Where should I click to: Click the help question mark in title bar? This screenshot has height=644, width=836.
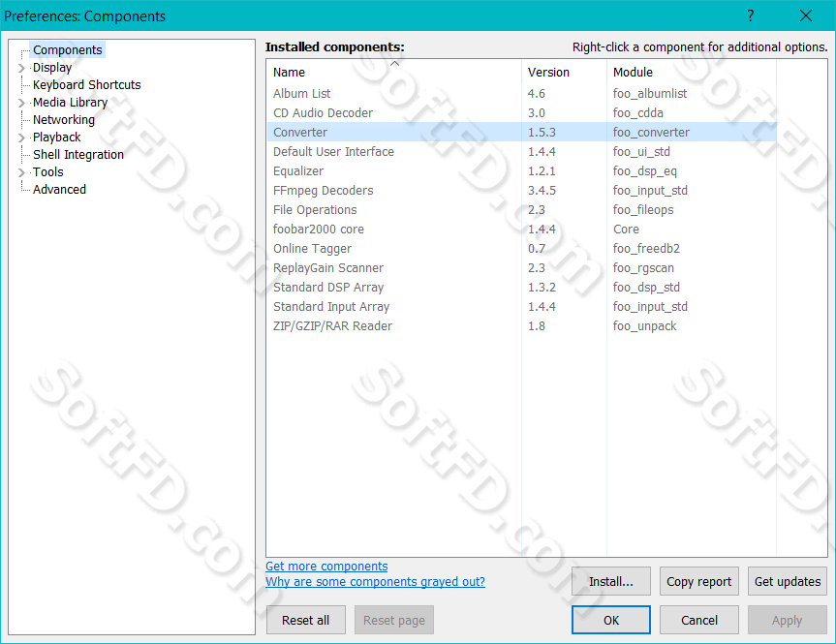coord(751,15)
